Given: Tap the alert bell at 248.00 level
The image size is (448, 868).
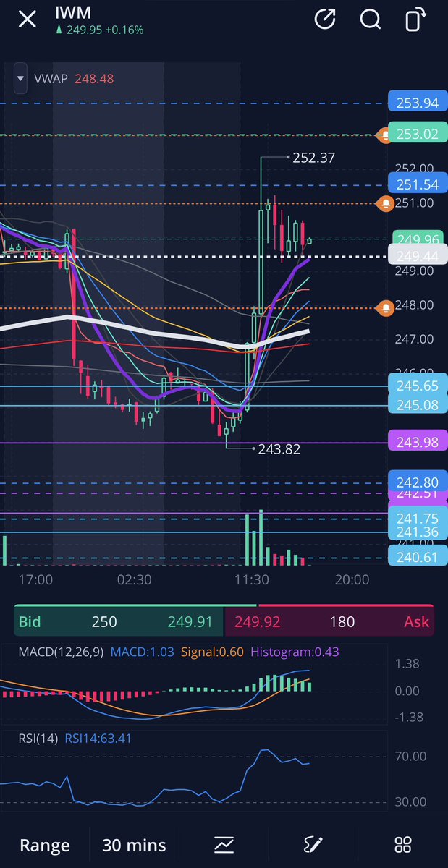Looking at the screenshot, I should tap(386, 308).
